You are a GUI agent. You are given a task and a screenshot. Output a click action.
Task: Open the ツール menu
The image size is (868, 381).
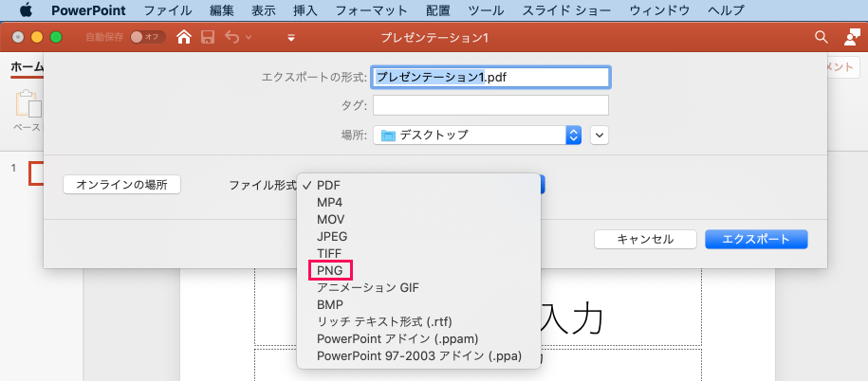486,10
